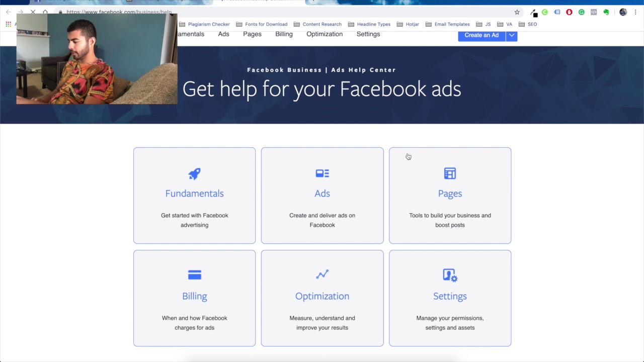Open the Apps grid shortcut in bookmarks bar

(x=8, y=24)
